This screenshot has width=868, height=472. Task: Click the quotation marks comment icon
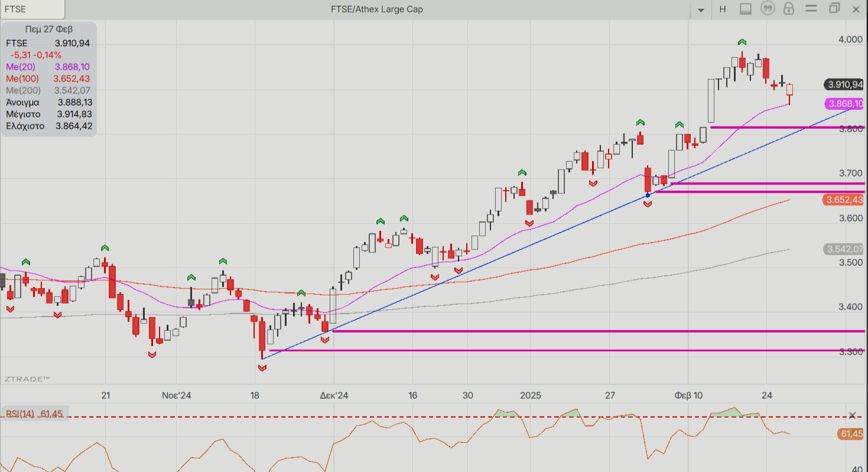767,9
